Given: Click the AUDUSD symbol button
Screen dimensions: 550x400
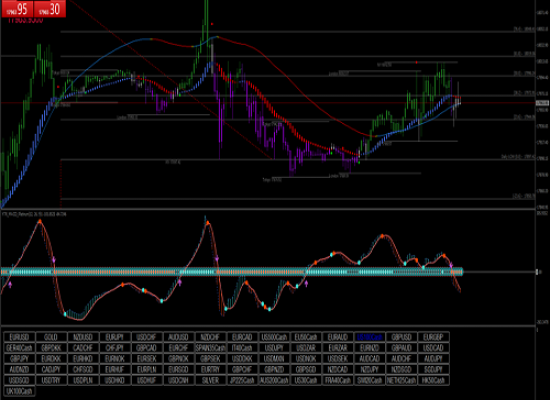Looking at the screenshot, I should pos(179,337).
